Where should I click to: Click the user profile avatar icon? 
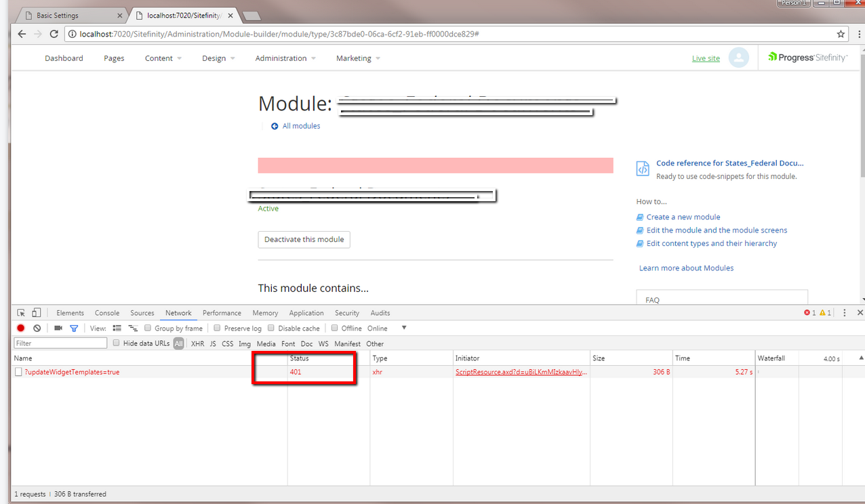click(x=739, y=58)
